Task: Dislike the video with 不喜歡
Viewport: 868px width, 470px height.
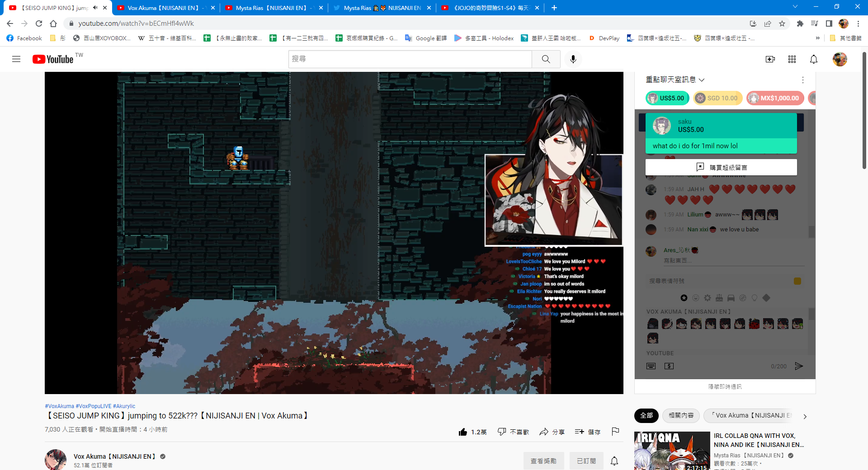Action: [x=513, y=432]
